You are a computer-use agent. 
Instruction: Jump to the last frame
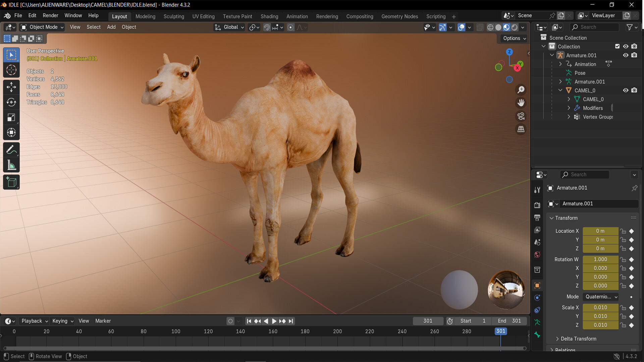tap(291, 321)
